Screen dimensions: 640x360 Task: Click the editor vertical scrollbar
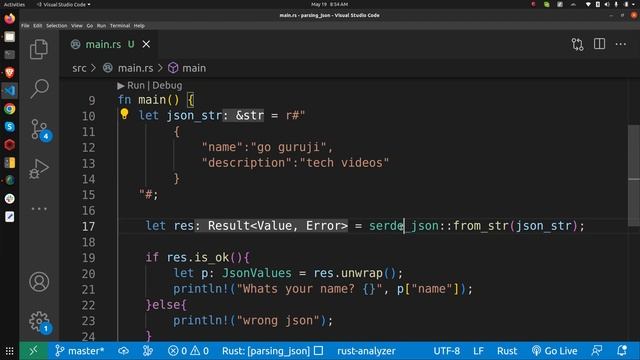coord(633,176)
